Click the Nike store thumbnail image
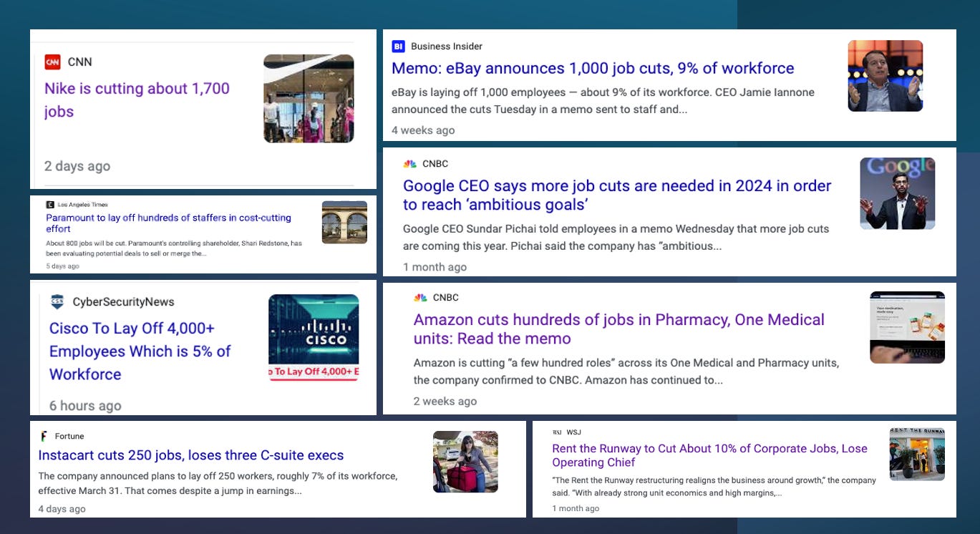The image size is (980, 534). coord(309,99)
